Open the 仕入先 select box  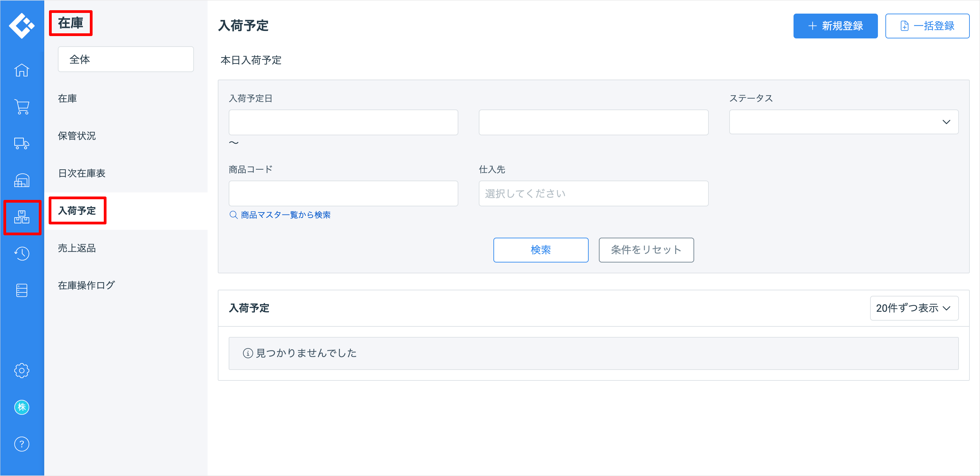click(593, 193)
